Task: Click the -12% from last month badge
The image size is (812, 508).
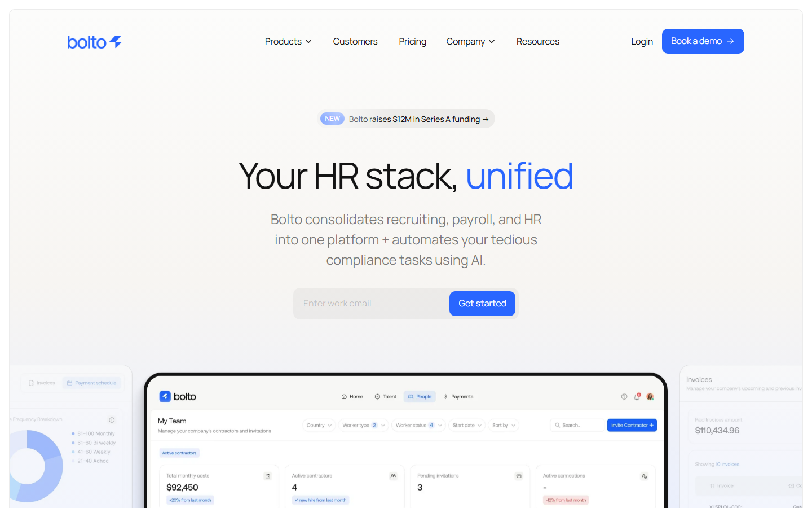Action: click(566, 500)
